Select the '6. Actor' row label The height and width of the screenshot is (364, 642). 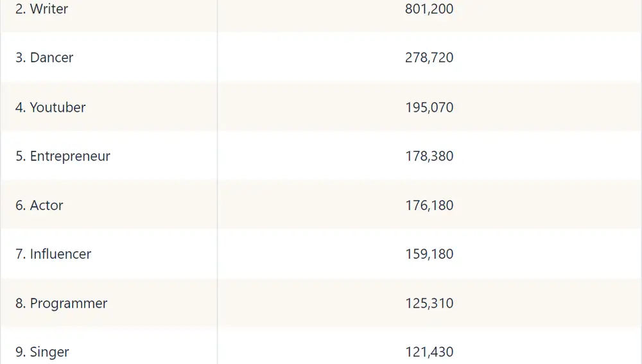(39, 205)
